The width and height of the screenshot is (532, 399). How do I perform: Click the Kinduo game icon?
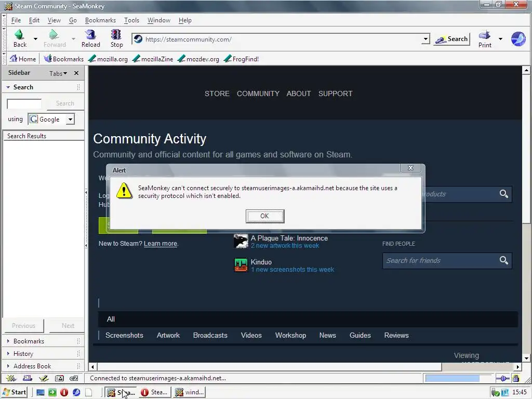[x=241, y=265]
